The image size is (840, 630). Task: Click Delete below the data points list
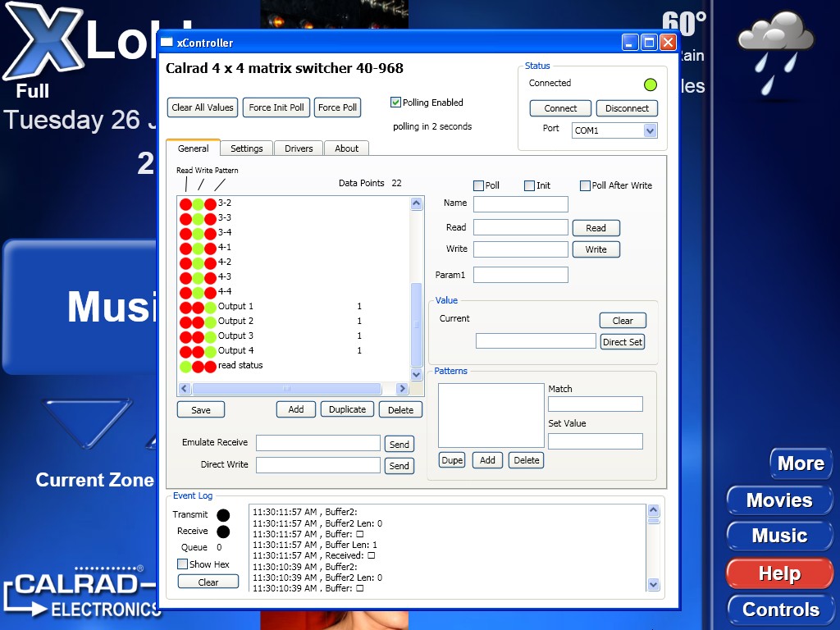(x=400, y=410)
